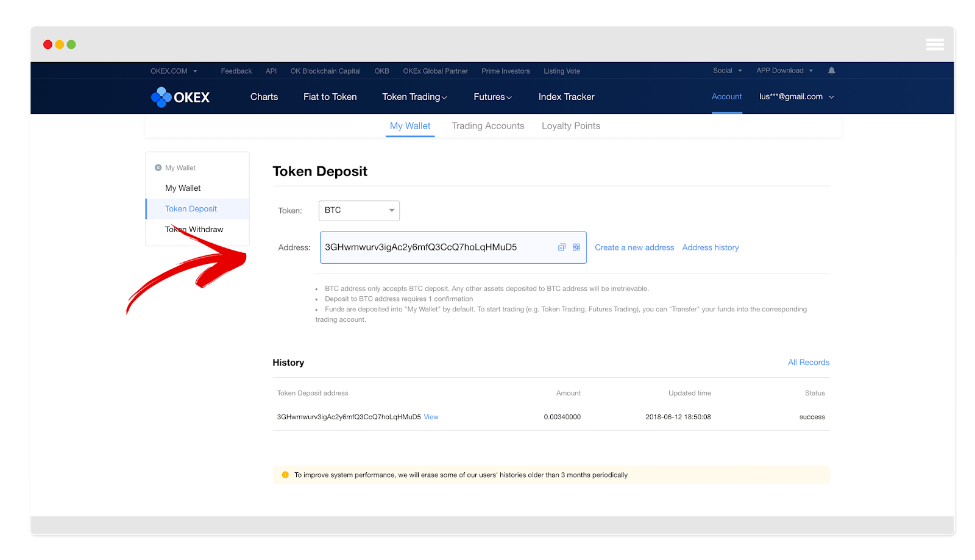The width and height of the screenshot is (975, 560).
Task: Click the 0.00340000 amount cell
Action: coord(562,417)
